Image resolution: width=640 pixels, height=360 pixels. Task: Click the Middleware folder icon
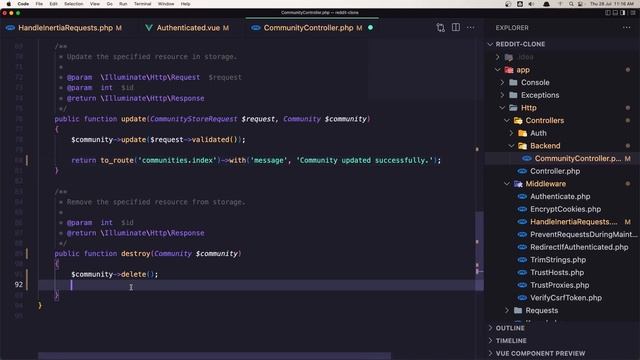click(518, 184)
